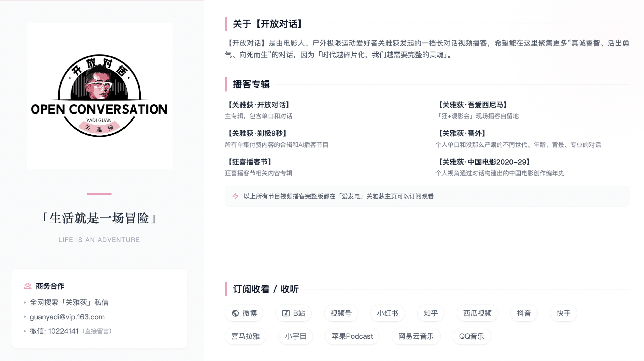644x361 pixels.
Task: Listen on 小宇宙
Action: pyautogui.click(x=296, y=336)
